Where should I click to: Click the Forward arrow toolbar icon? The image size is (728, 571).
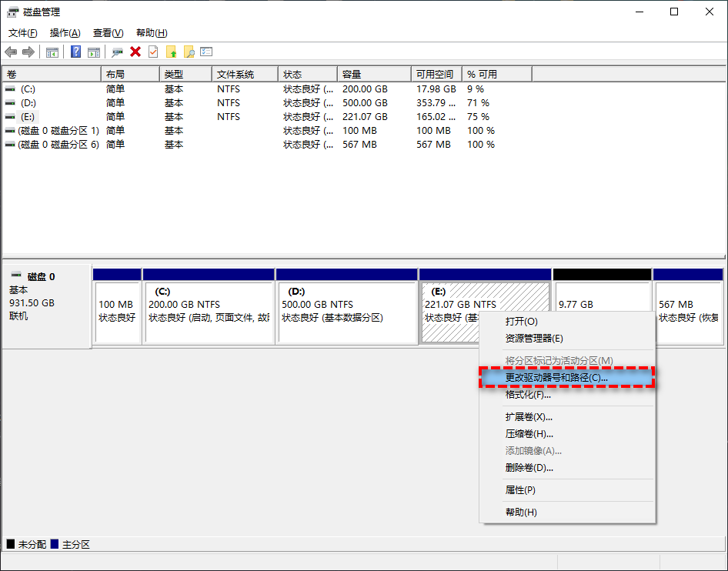28,52
